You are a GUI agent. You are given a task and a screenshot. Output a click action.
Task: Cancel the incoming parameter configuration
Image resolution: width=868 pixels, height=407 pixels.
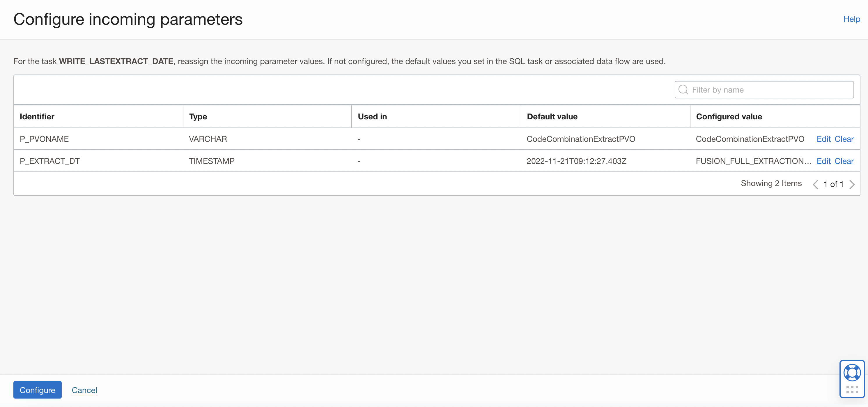pos(84,390)
